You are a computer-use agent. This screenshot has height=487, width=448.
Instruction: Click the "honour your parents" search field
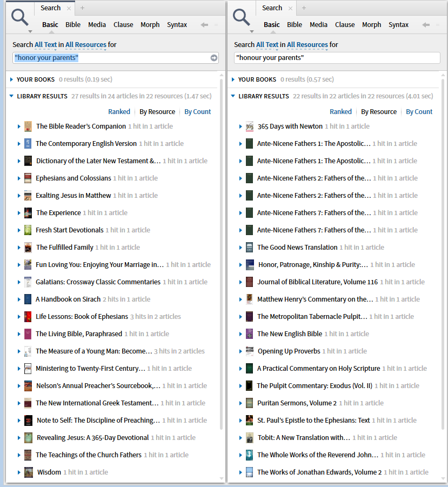tap(337, 58)
